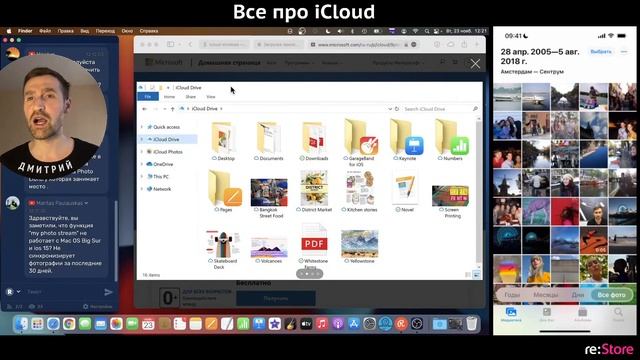Switch to Годы view in Photos
This screenshot has height=360, width=640.
(512, 295)
